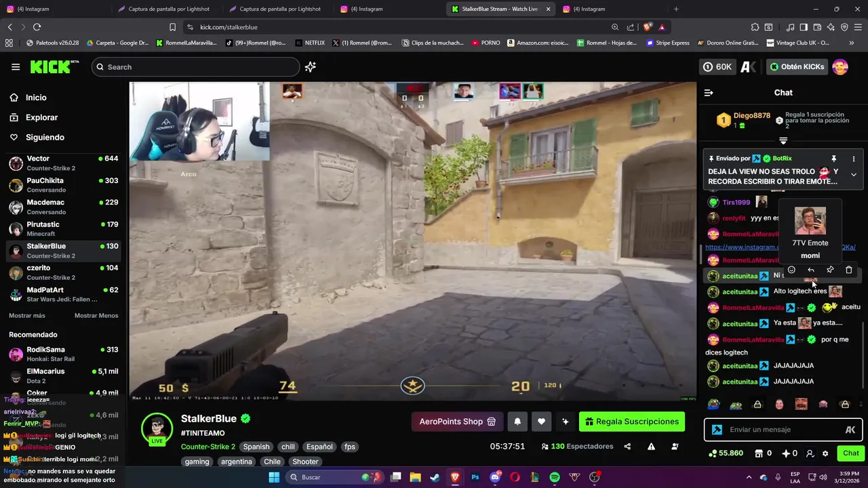This screenshot has height=488, width=868.
Task: Click the user icon next to the report triangle
Action: [x=675, y=447]
